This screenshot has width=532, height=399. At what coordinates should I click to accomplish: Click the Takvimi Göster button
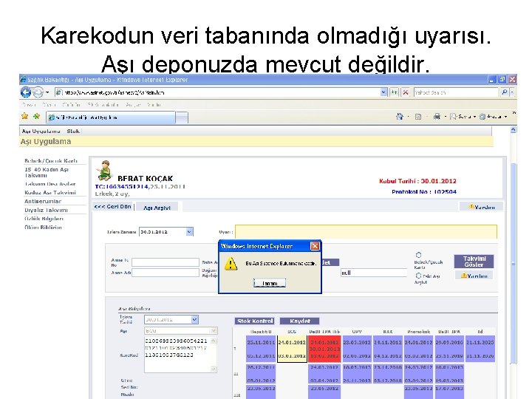(x=474, y=262)
